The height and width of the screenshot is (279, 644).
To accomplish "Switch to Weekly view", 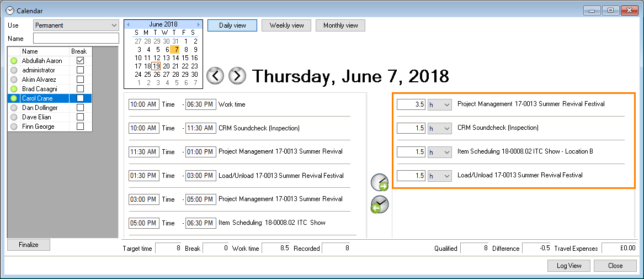I will tap(286, 25).
